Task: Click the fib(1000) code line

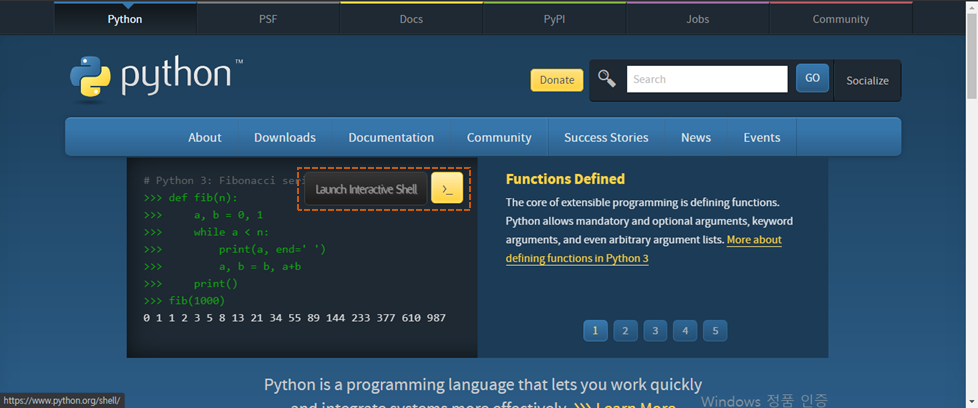Action: coord(184,301)
